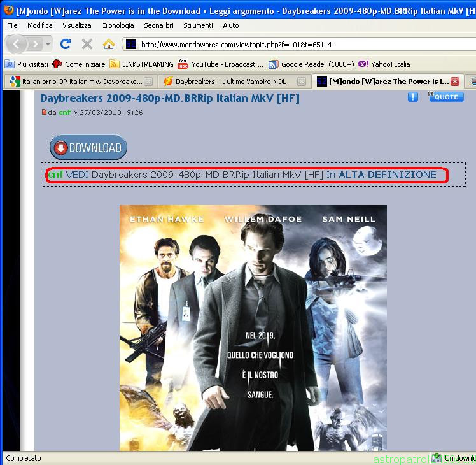Open the Cronologia menu
The height and width of the screenshot is (465, 476).
118,25
